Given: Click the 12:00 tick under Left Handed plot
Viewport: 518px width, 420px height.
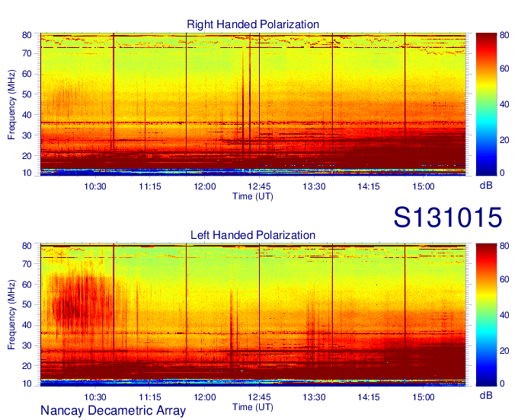Looking at the screenshot, I should click(x=204, y=397).
